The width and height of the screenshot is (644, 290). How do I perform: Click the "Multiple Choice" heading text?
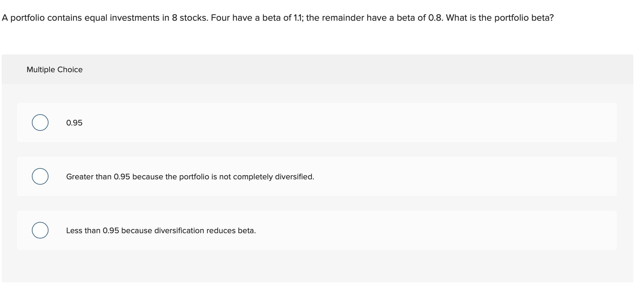[55, 70]
